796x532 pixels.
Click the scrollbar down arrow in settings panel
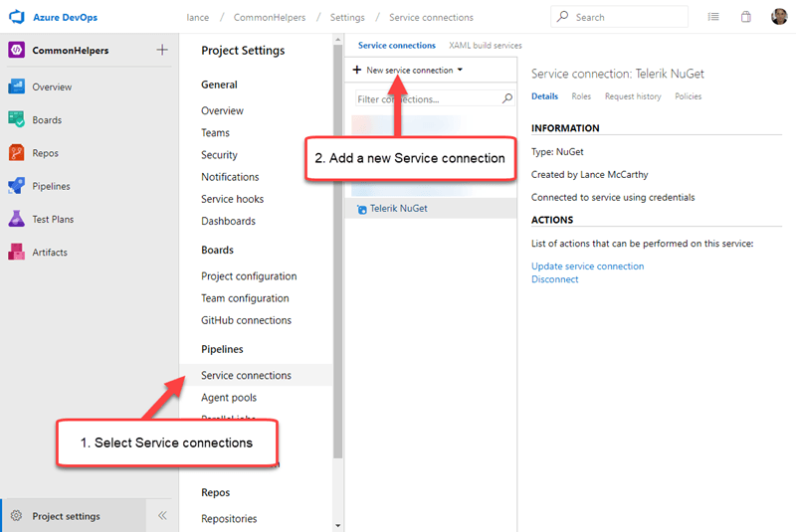(337, 526)
